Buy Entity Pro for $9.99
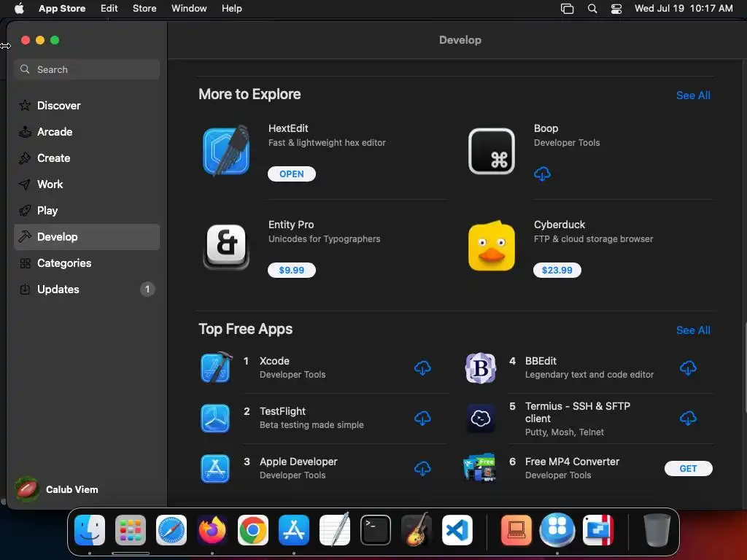This screenshot has height=560, width=747. [x=292, y=270]
